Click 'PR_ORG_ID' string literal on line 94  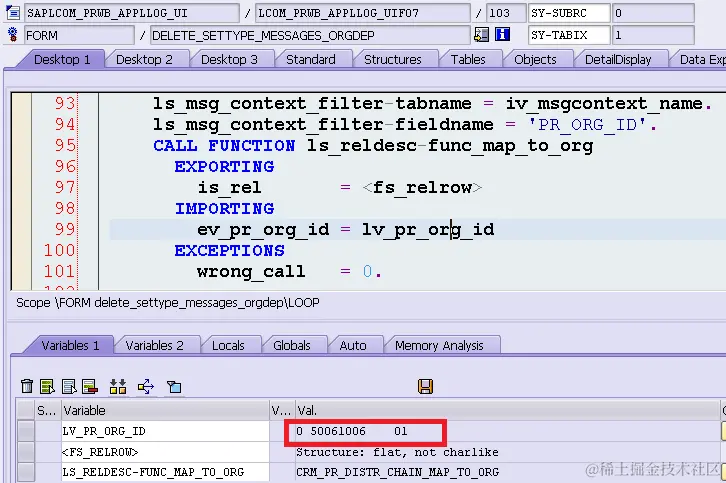pyautogui.click(x=588, y=125)
